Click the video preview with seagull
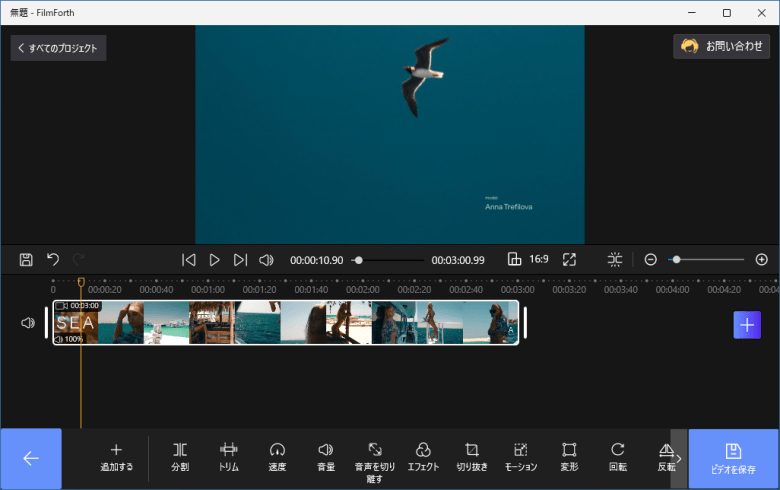Viewport: 780px width, 490px height. [390, 134]
